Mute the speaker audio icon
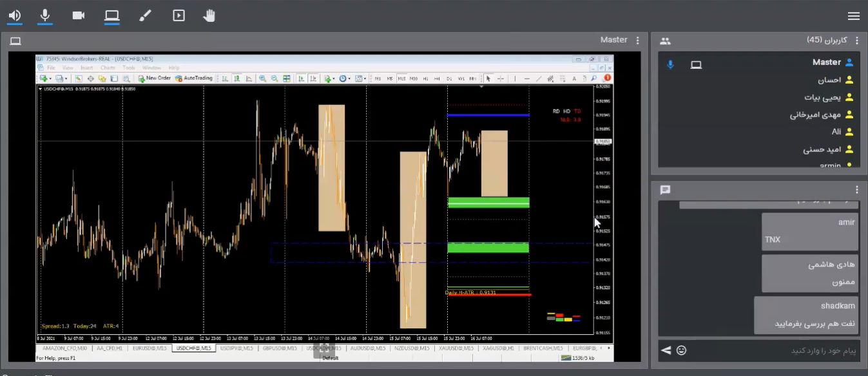Image resolution: width=868 pixels, height=376 pixels. 14,15
